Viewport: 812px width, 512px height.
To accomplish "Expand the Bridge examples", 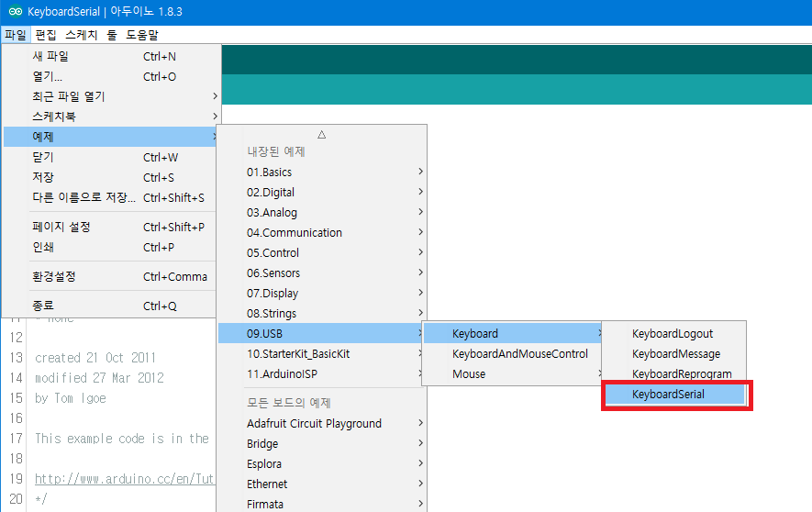I will tap(322, 444).
